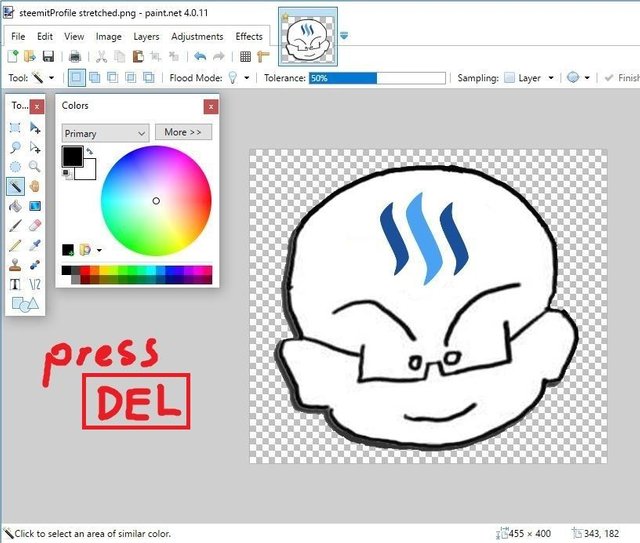Click the Cut scissors icon

click(101, 56)
